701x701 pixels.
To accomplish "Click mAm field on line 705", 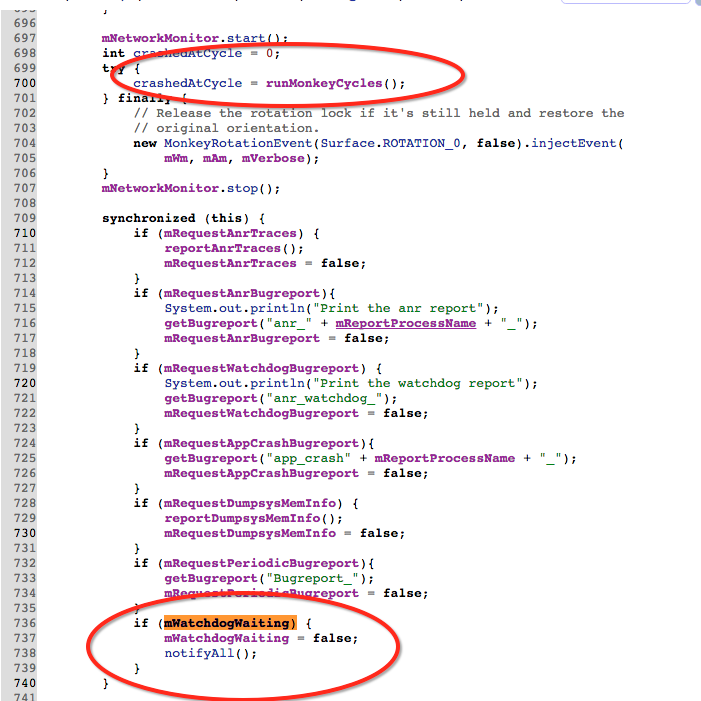I will click(x=215, y=158).
